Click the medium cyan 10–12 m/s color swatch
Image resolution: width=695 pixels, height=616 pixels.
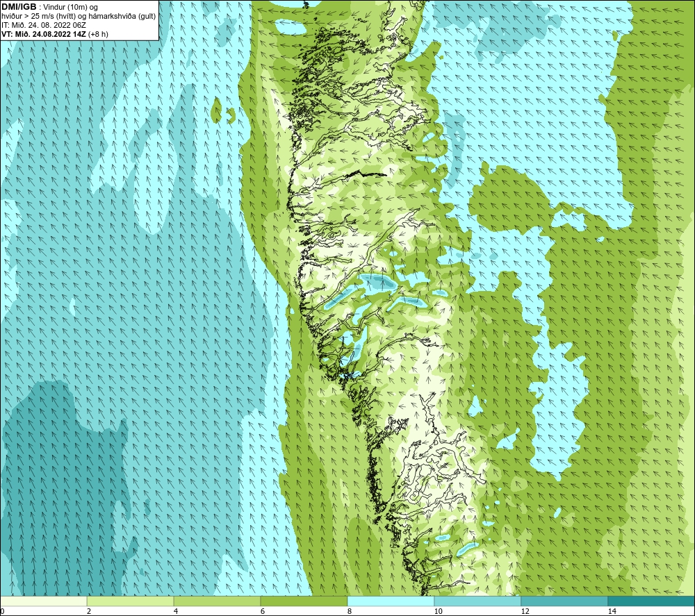478,601
